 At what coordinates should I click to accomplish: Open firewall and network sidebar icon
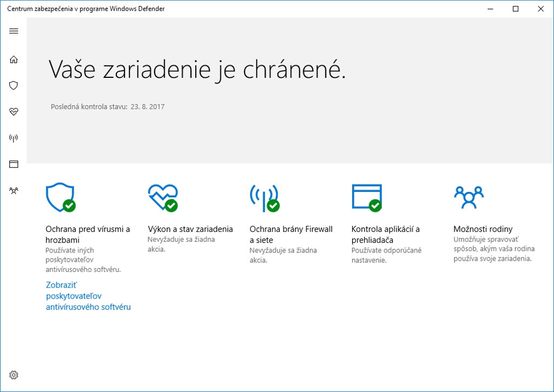click(14, 138)
